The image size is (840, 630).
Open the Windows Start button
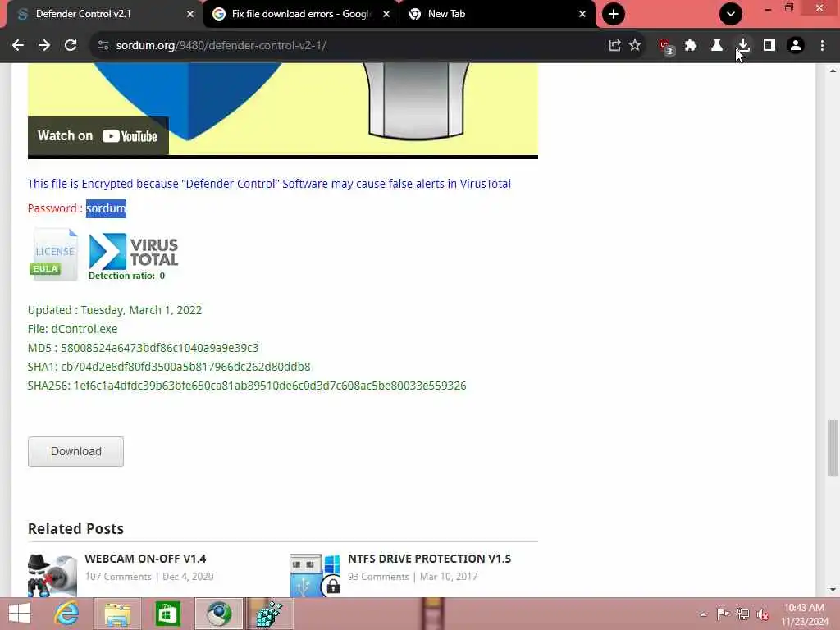click(x=20, y=614)
